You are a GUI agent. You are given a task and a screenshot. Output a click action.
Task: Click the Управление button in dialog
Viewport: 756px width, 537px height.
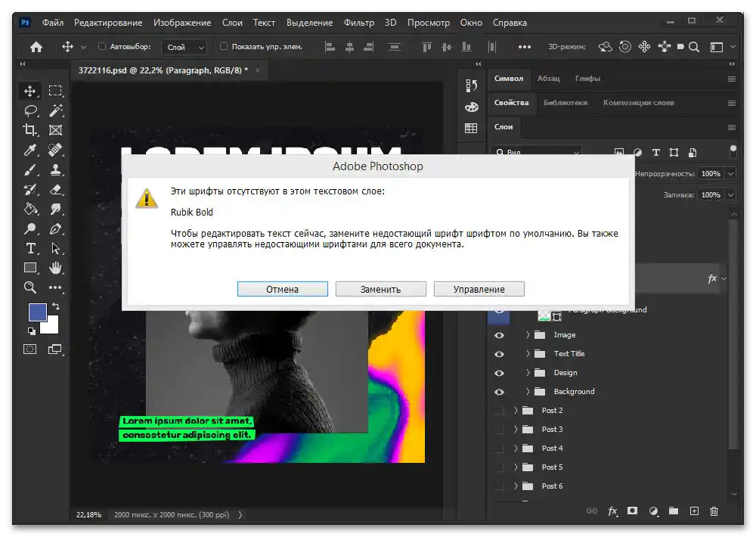tap(479, 289)
